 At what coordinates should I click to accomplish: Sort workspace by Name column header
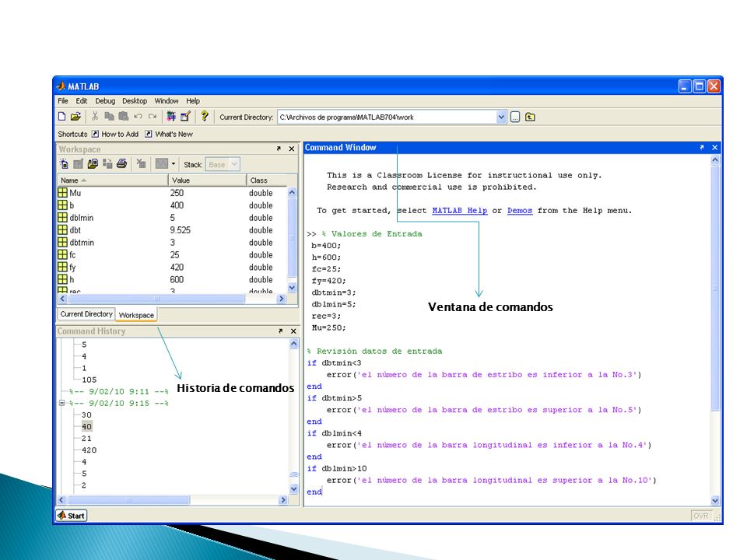pos(112,180)
